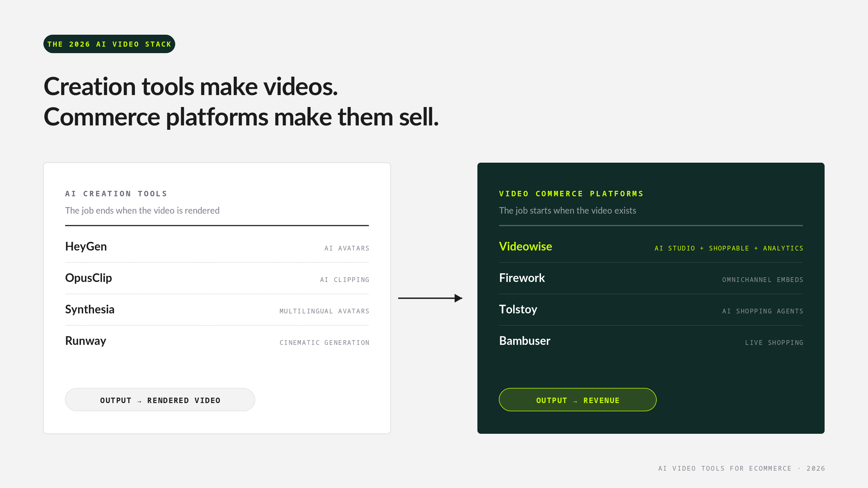The image size is (868, 488).
Task: Click the 'OMNICHANNEL EMBEDS' label
Action: [763, 280]
